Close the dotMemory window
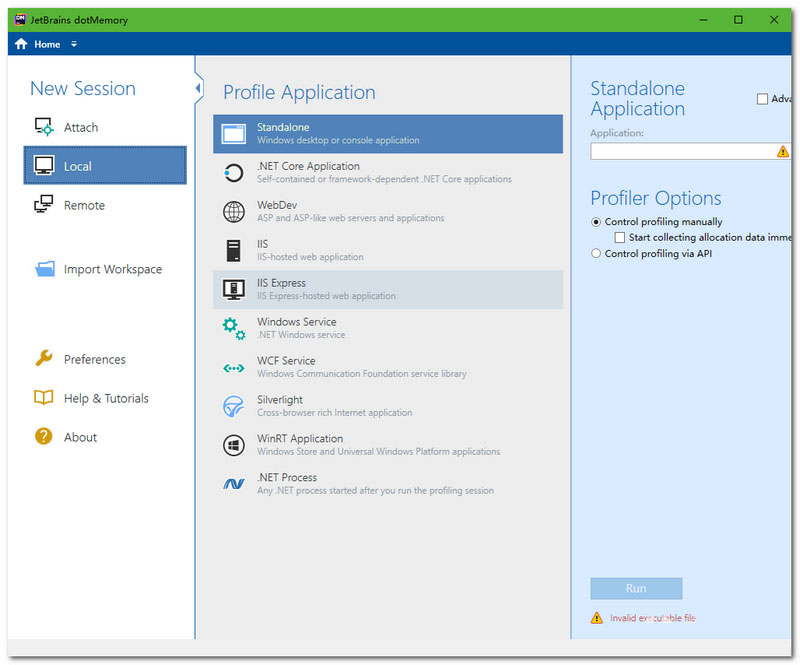Viewport: 800px width, 665px height. point(774,20)
